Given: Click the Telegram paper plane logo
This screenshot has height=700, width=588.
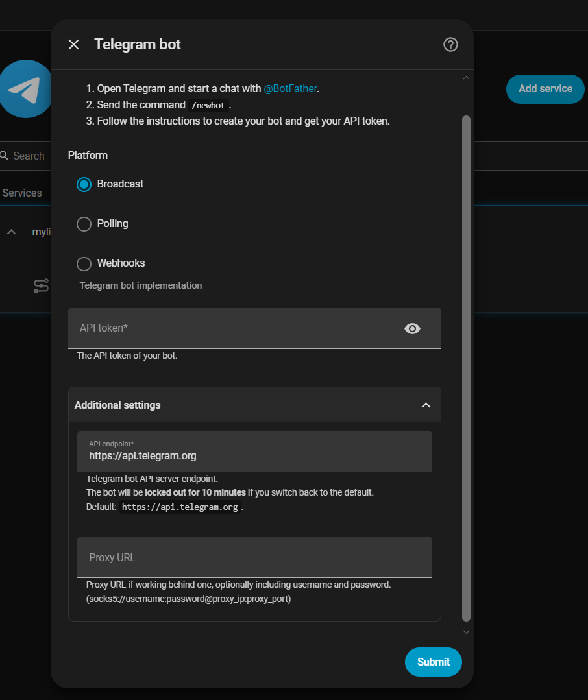Looking at the screenshot, I should click(25, 89).
